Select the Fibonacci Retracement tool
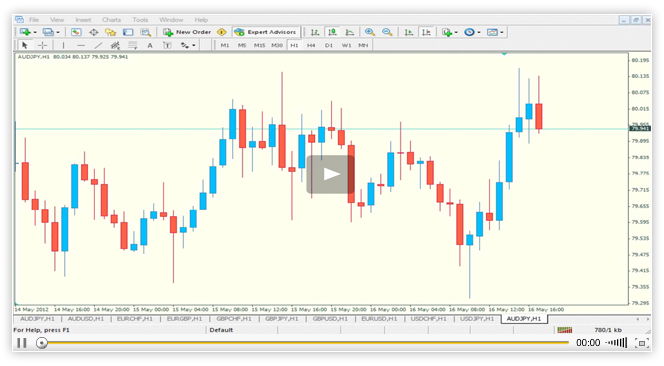 pyautogui.click(x=133, y=45)
